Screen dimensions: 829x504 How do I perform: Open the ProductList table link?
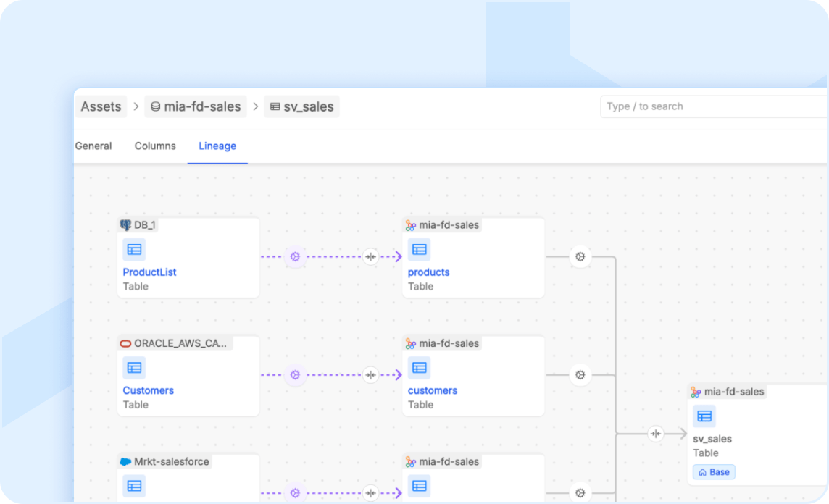(149, 272)
